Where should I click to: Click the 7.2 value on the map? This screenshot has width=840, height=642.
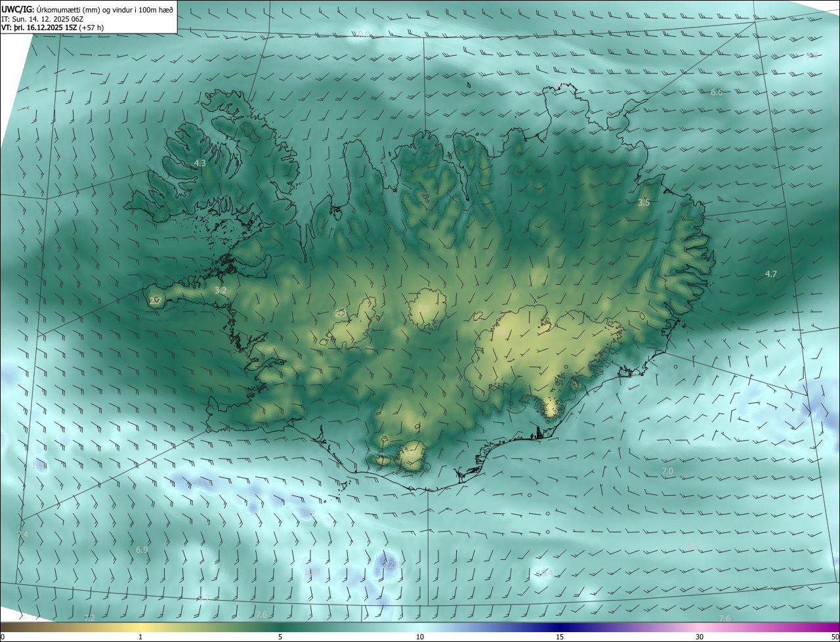89,618
